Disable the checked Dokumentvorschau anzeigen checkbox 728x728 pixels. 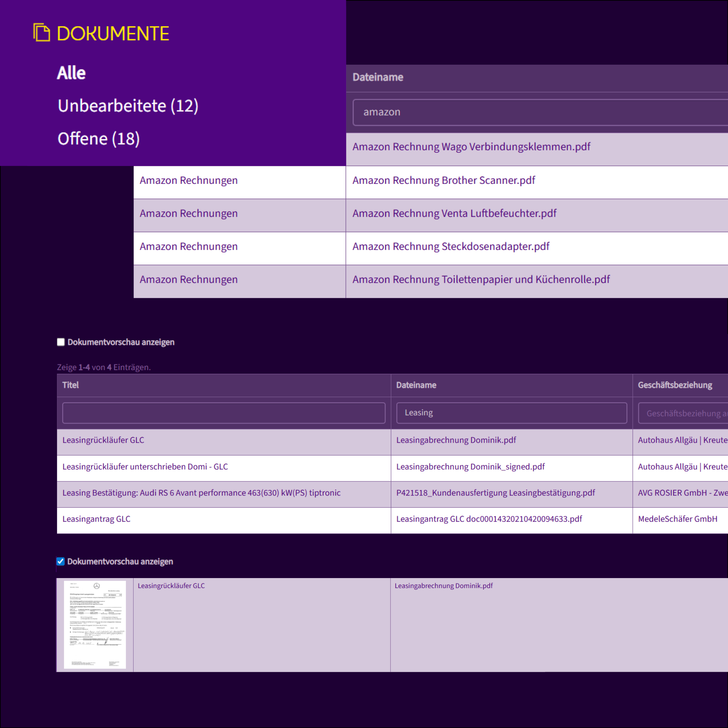61,561
